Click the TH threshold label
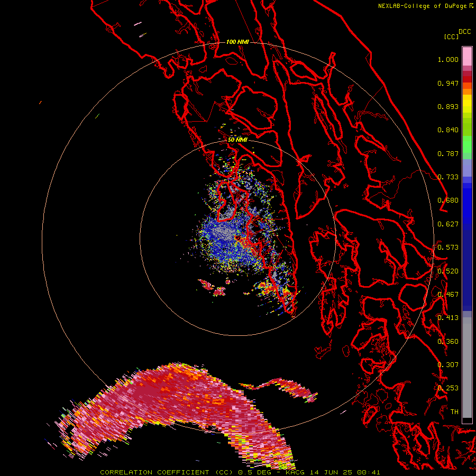The image size is (476, 476). click(454, 412)
